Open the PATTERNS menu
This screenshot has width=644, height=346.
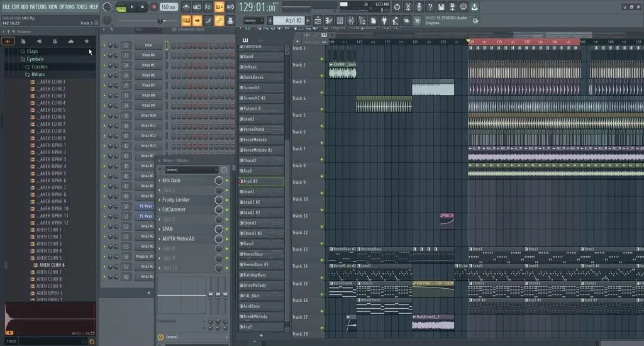38,6
